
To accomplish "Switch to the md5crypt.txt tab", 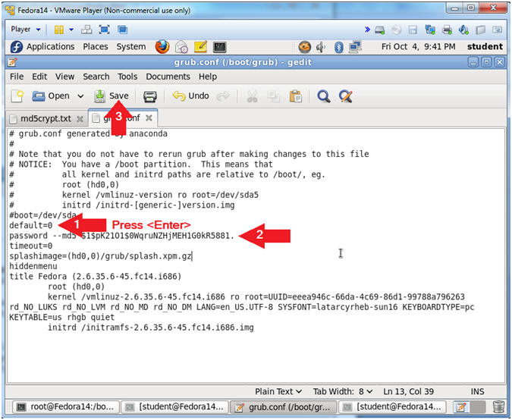I will click(x=46, y=119).
